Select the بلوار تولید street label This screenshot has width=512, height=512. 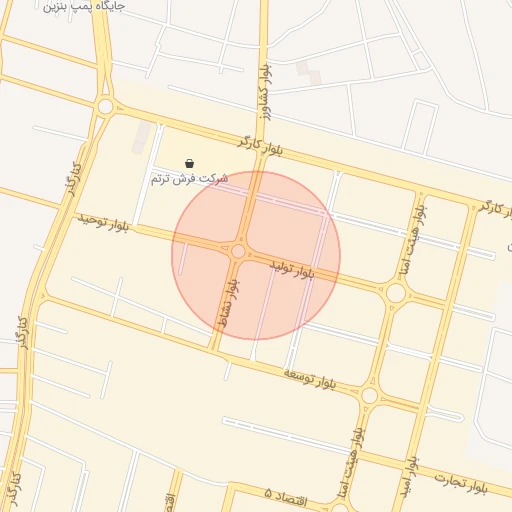[292, 270]
